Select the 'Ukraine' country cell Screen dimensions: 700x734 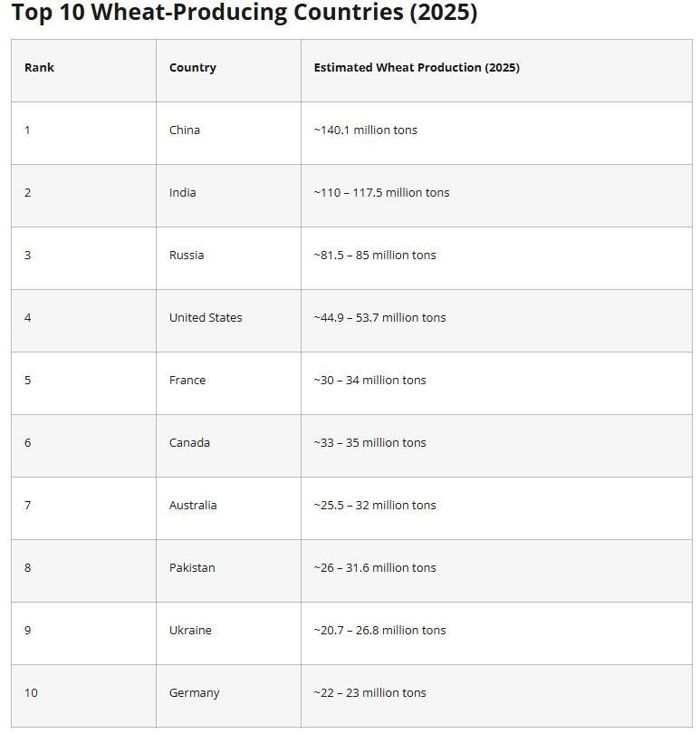point(190,631)
